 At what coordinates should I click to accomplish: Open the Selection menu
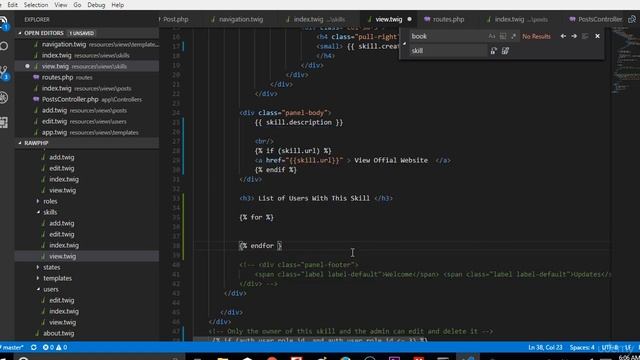(36, 5)
